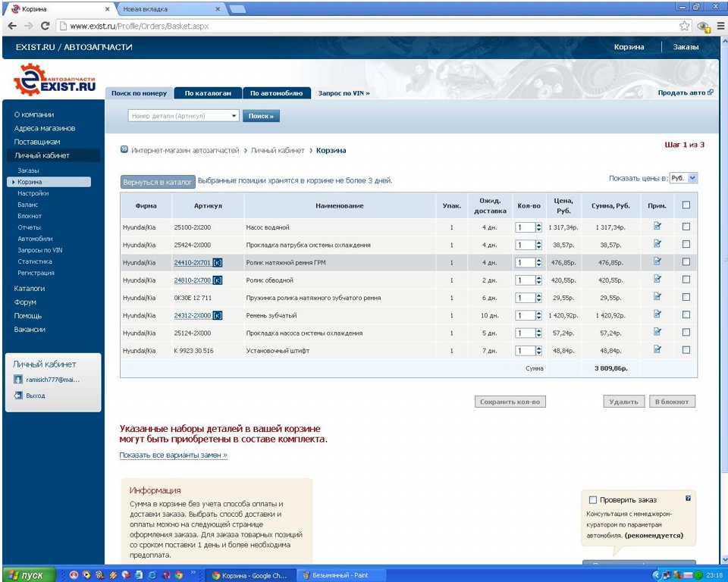Open Chrome menu icon
The height and width of the screenshot is (582, 728).
point(720,26)
